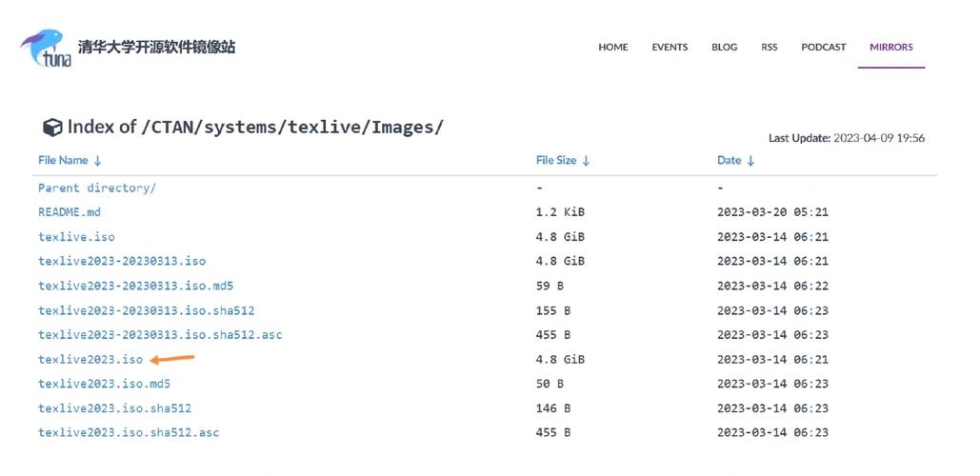Viewport: 980px width, 476px height.
Task: Click the box icon beside Index of
Action: [x=52, y=128]
